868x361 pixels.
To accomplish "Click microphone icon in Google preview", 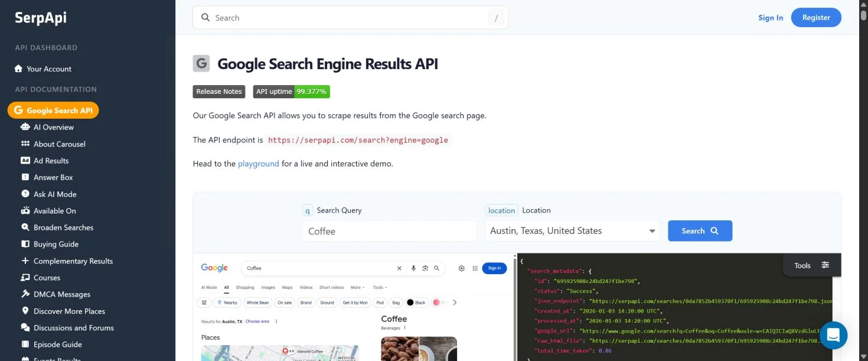I will click(413, 268).
